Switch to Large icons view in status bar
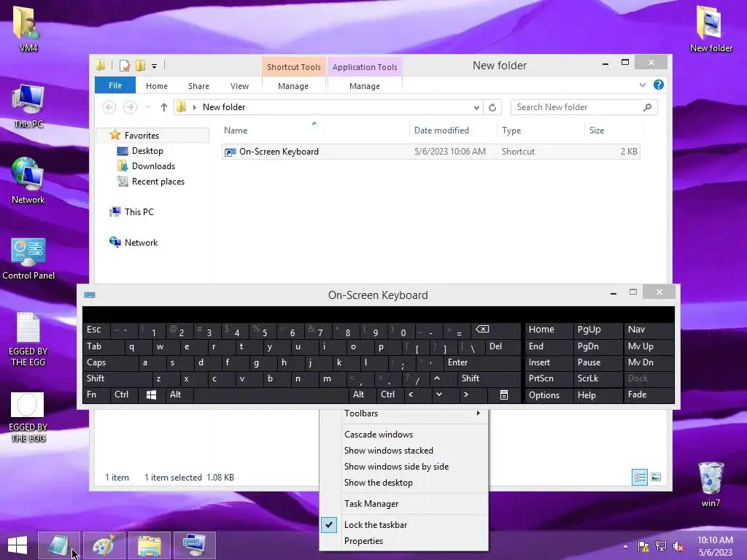747x560 pixels. [x=656, y=477]
